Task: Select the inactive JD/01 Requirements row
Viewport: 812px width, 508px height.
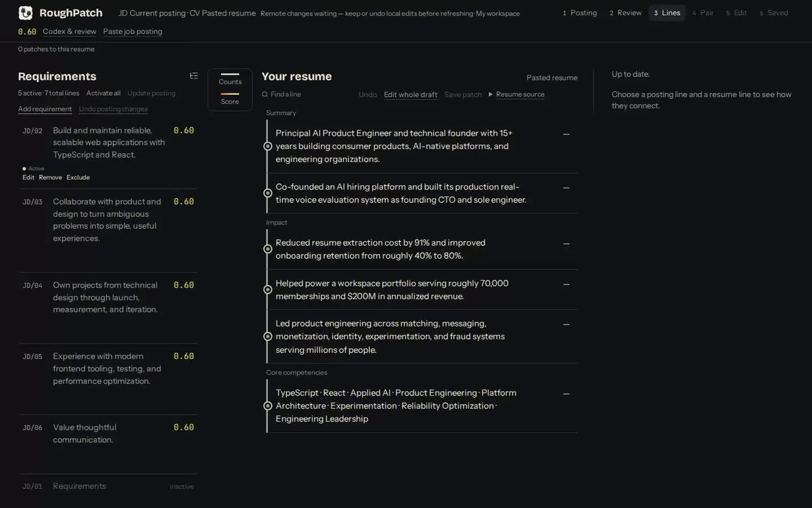Action: click(x=108, y=486)
